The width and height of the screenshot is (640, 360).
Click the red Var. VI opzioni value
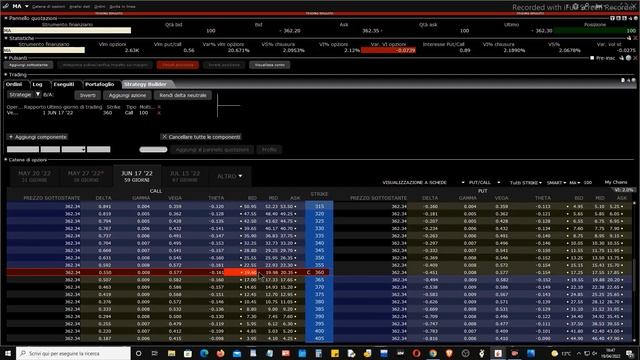pos(389,50)
